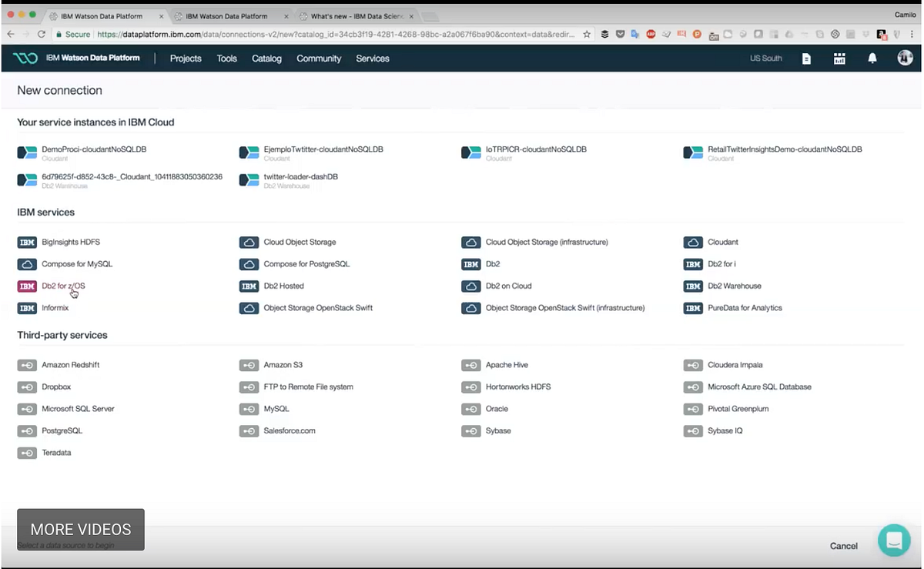Viewport: 924px width, 569px height.
Task: Choose the Amazon Redshift third-party service
Action: point(70,364)
